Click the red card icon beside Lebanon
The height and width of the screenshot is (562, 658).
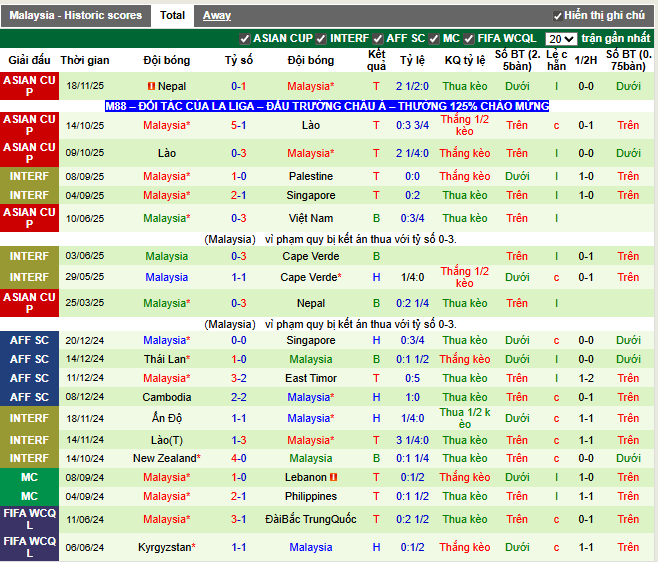337,477
